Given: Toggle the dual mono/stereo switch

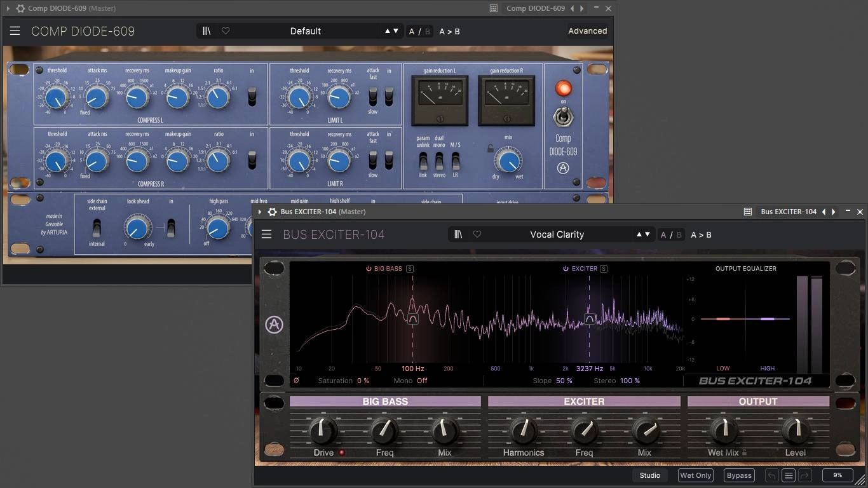Looking at the screenshot, I should click(440, 161).
